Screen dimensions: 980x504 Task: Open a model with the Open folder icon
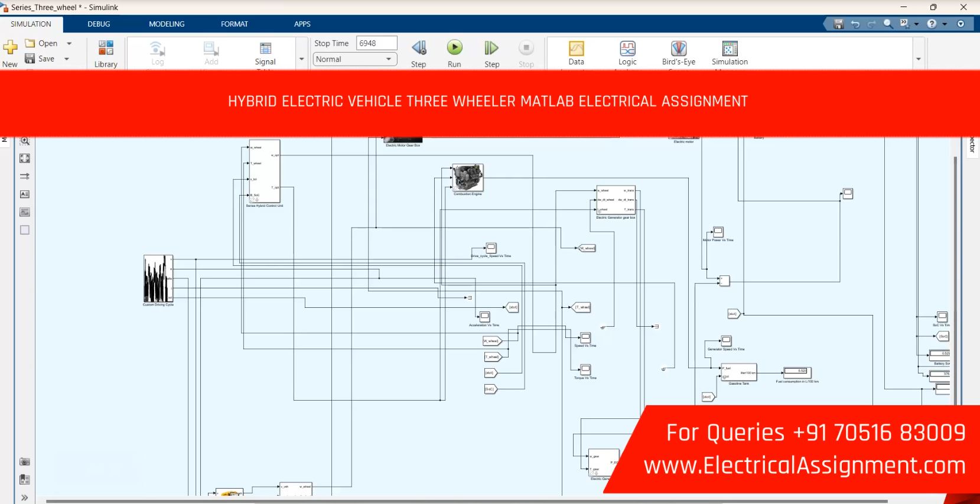pyautogui.click(x=30, y=43)
